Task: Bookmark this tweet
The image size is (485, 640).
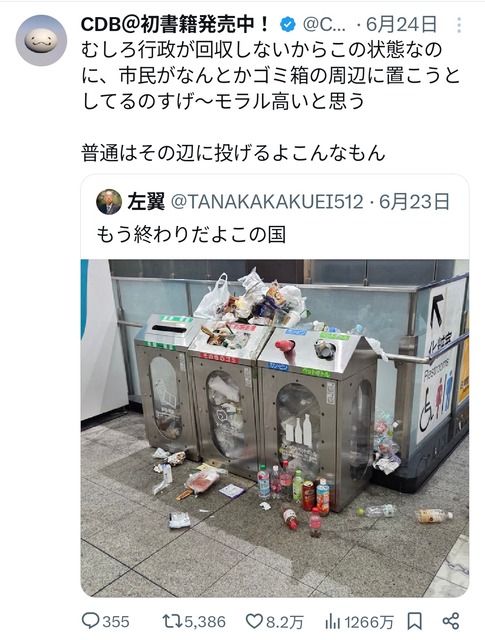Action: pos(414,621)
